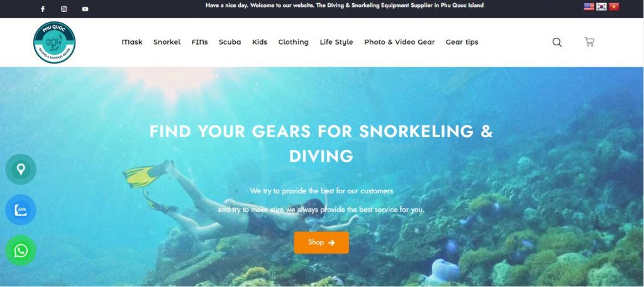This screenshot has height=287, width=644.
Task: Open the Clothing category
Action: click(x=293, y=42)
